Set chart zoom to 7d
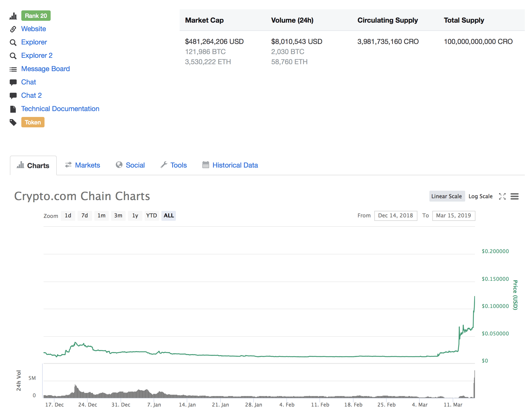532x414 pixels. point(85,216)
